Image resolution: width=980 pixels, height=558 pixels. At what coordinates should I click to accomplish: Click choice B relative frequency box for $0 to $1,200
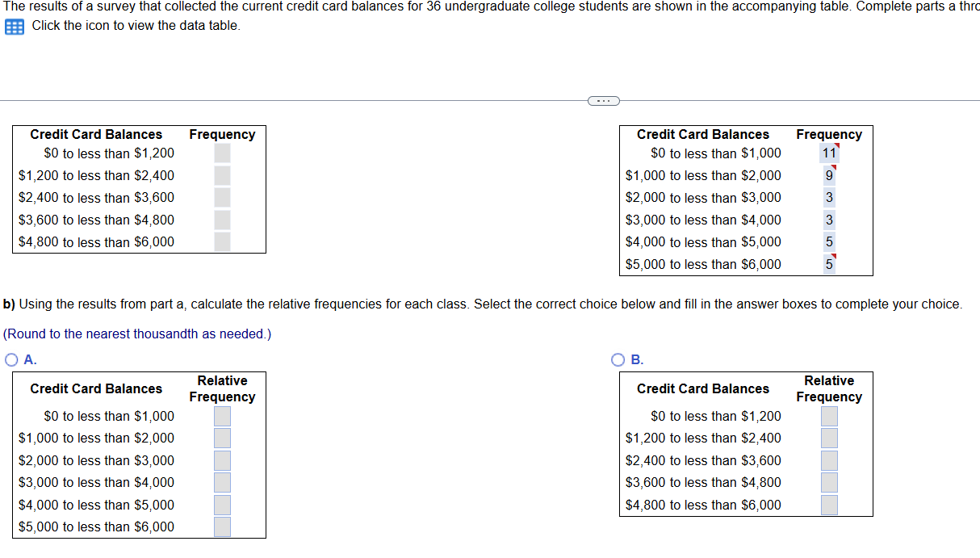[829, 416]
